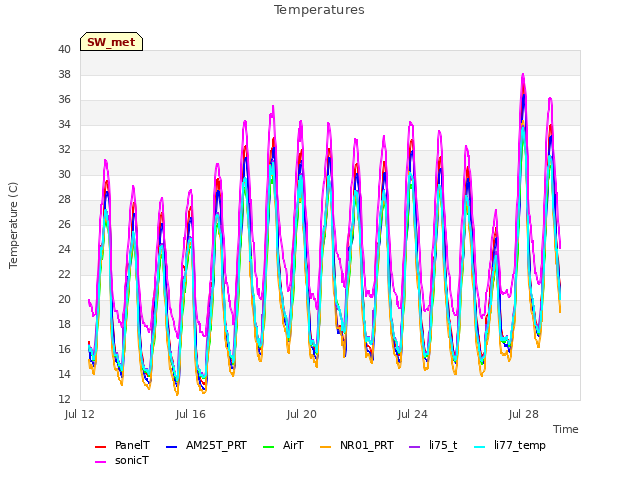Screen dimensions: 640x480
Task: Click the 38 y-axis tick label
Action: pos(64,75)
